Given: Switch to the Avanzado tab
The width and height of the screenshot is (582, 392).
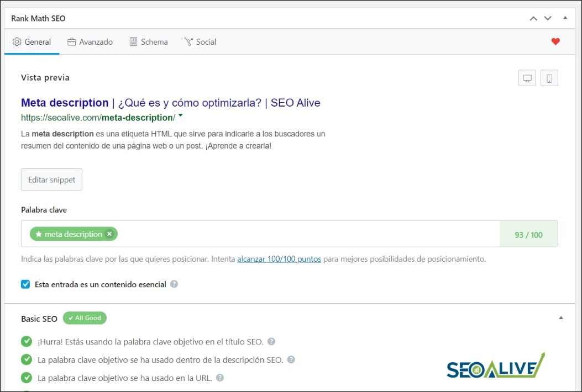Looking at the screenshot, I should click(x=90, y=41).
